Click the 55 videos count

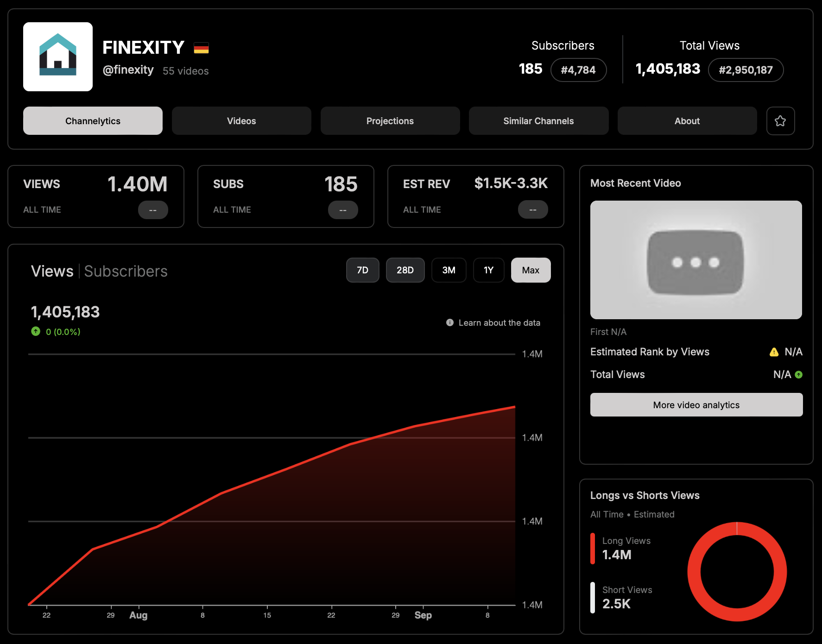point(186,71)
